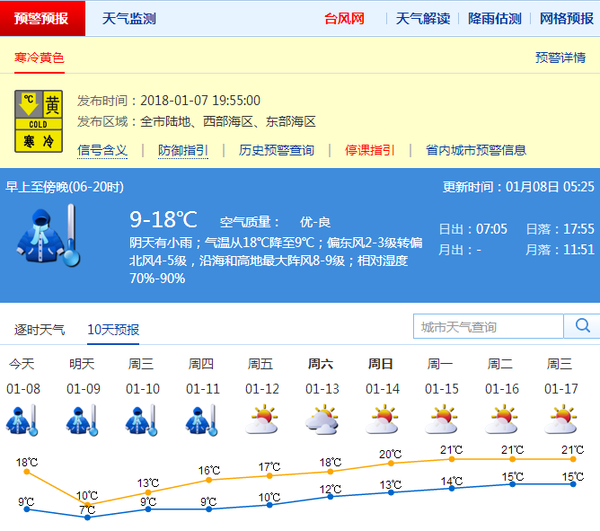The image size is (600, 531).
Task: Open the red 停课指引 link
Action: [370, 150]
